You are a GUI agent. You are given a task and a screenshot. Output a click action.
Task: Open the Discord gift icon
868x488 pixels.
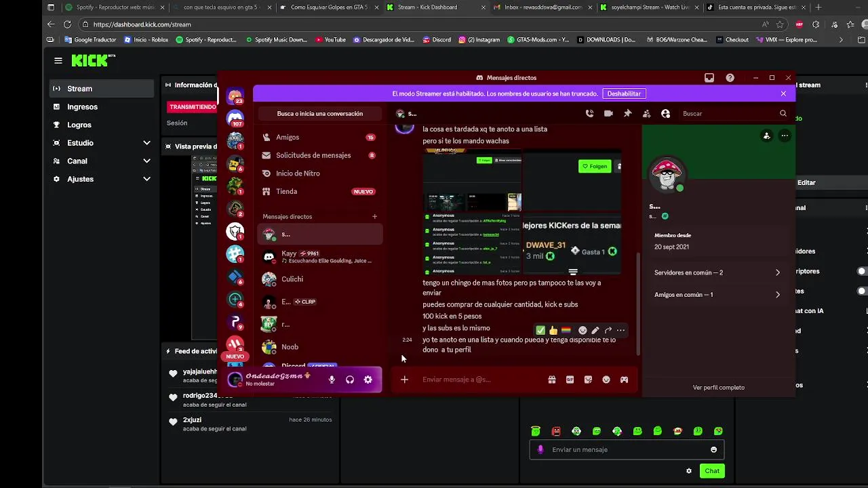click(x=552, y=380)
